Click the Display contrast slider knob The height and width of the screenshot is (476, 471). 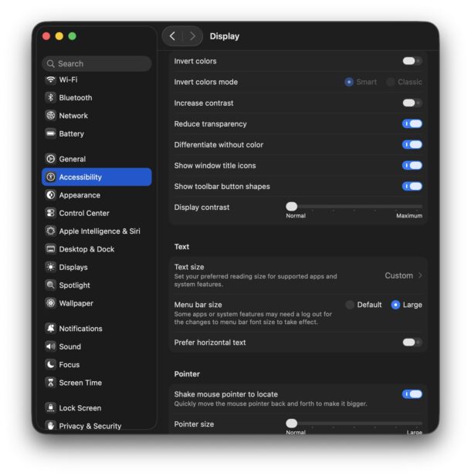291,207
